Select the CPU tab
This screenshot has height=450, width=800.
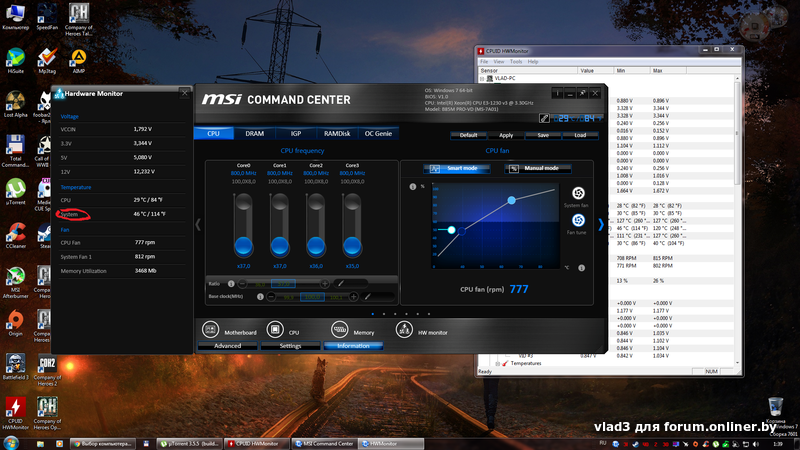pos(214,134)
